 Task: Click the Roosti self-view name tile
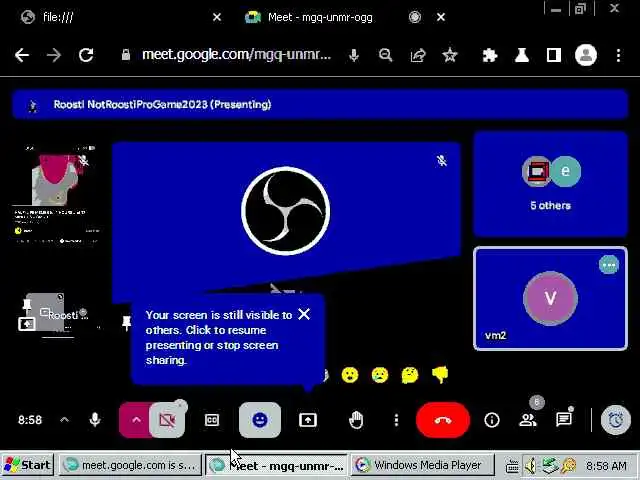pyautogui.click(x=57, y=315)
